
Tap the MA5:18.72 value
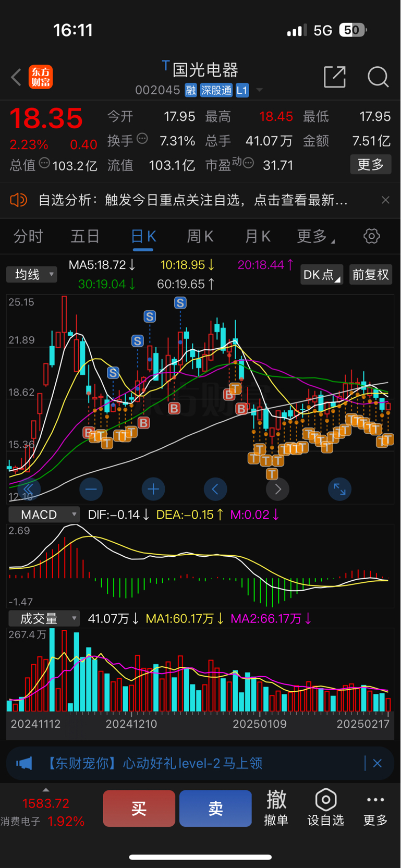[x=102, y=265]
